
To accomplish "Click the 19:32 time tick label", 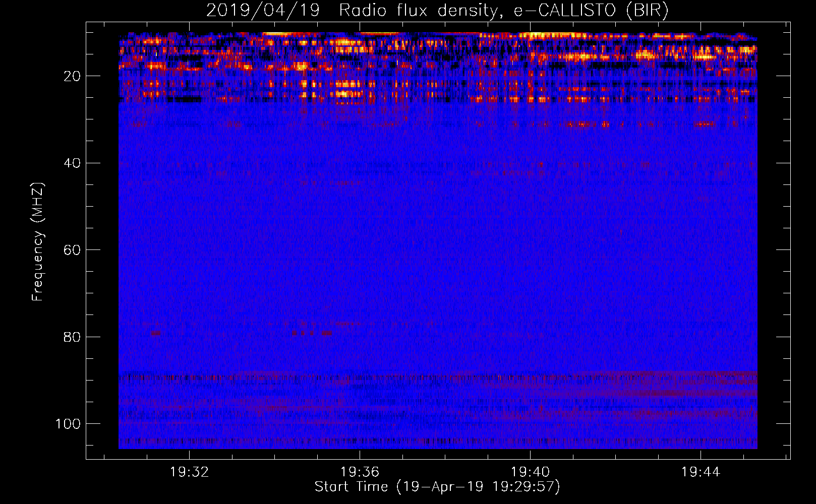I will click(x=189, y=472).
